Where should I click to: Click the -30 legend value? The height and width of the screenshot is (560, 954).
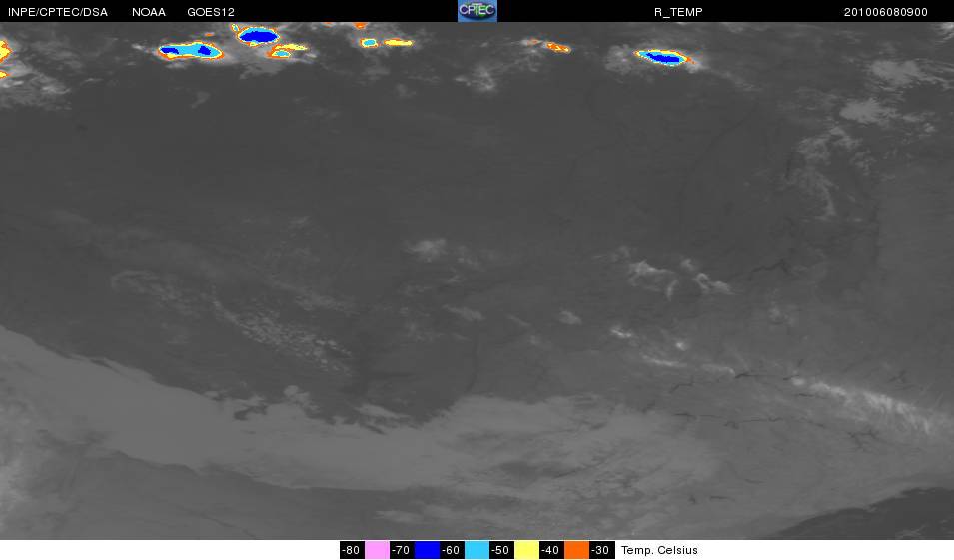coord(601,550)
